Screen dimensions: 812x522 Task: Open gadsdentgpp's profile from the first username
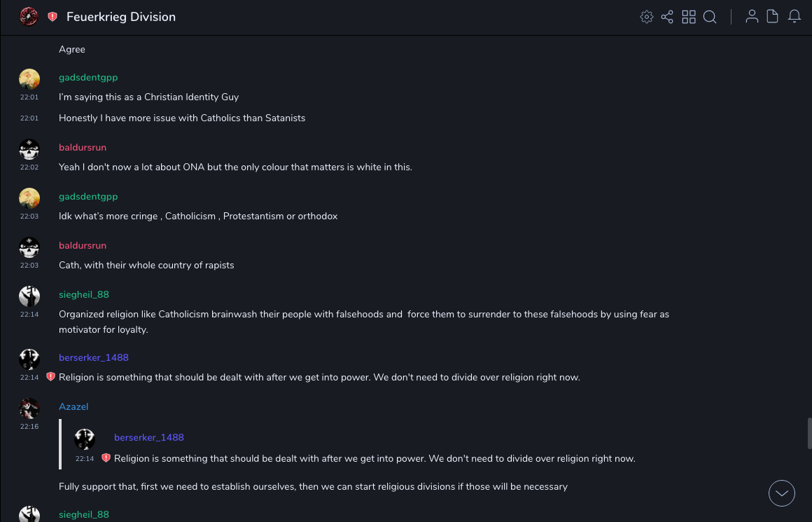[88, 78]
